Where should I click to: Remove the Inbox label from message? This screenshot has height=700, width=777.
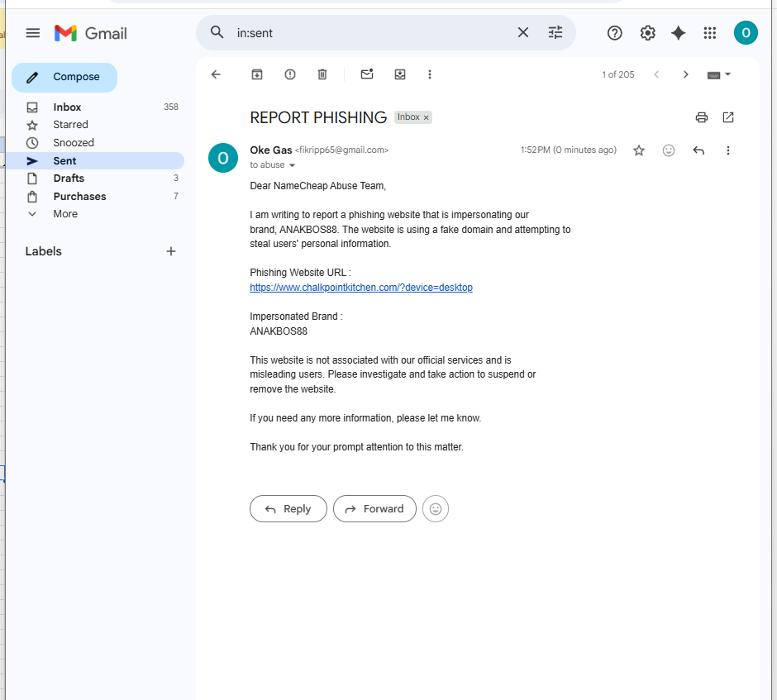426,117
